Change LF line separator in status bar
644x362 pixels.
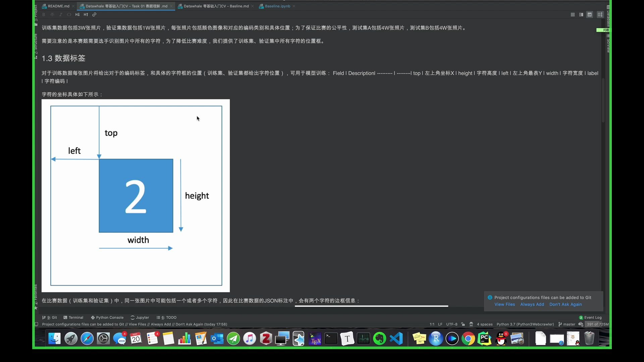[440, 324]
